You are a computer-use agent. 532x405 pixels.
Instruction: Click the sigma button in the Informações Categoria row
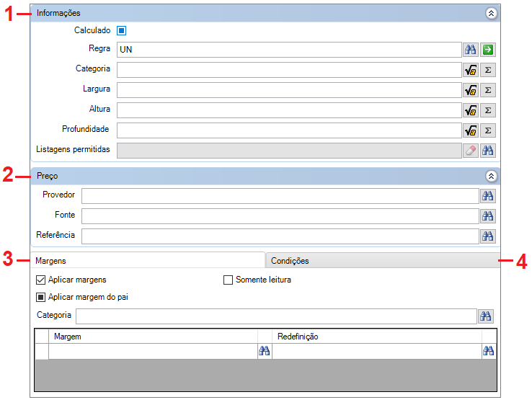coord(488,70)
